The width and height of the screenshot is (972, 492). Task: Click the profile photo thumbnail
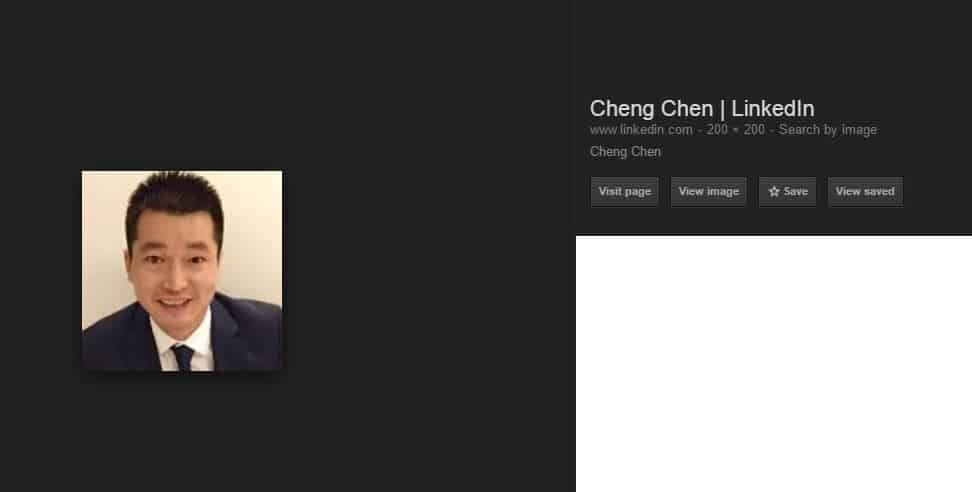pyautogui.click(x=182, y=271)
